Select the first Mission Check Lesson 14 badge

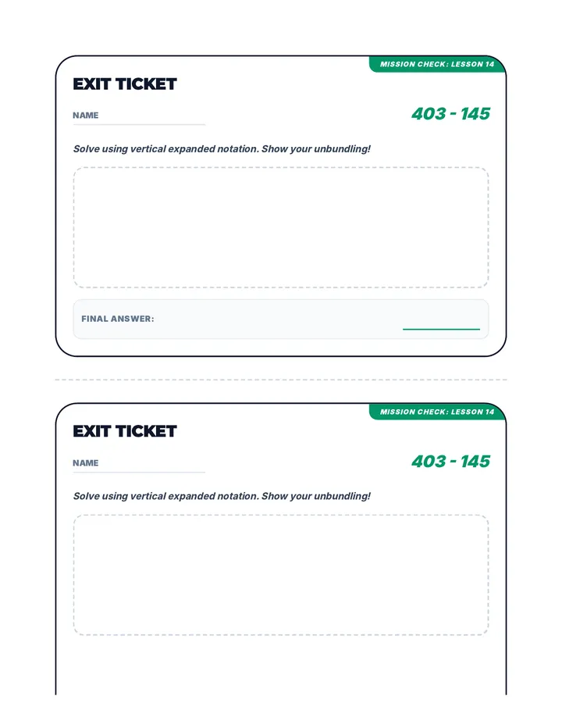437,64
